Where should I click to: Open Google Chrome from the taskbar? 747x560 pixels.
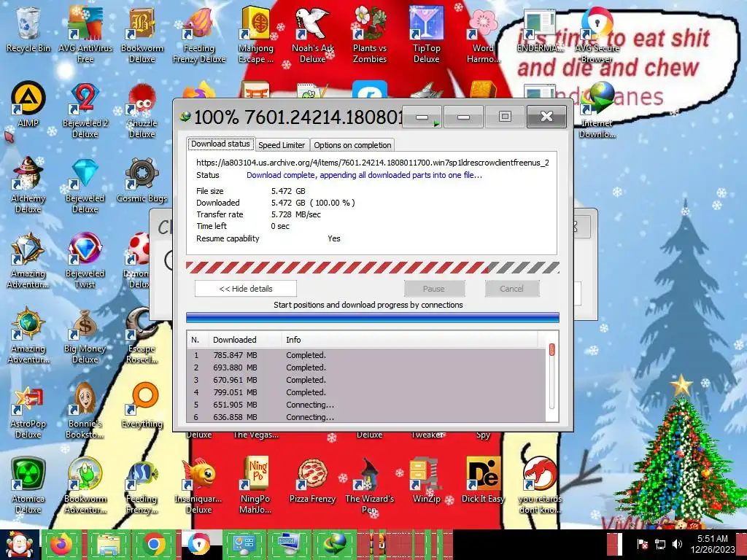pos(153,545)
